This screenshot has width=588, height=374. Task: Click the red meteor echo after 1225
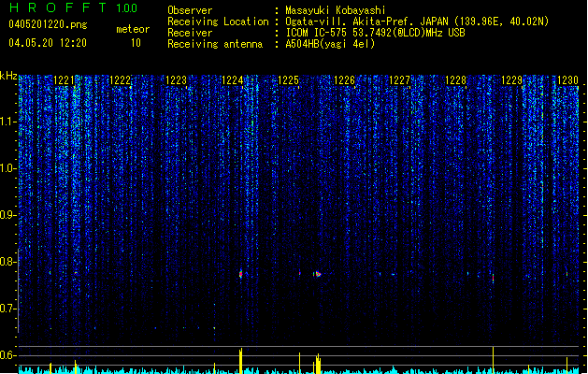click(x=317, y=274)
